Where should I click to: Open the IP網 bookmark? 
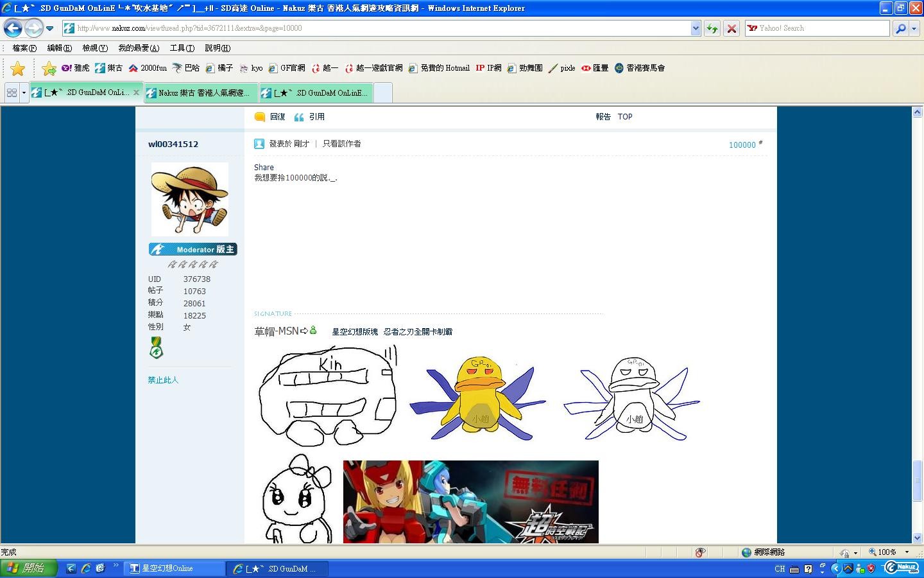click(488, 68)
